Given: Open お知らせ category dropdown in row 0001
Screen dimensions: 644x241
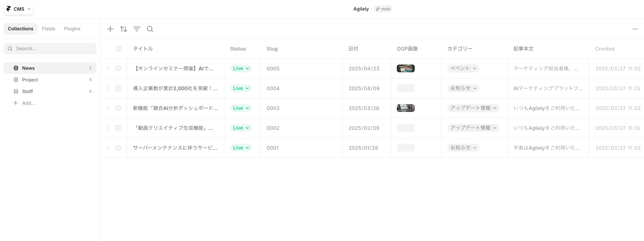Looking at the screenshot, I should [x=463, y=148].
